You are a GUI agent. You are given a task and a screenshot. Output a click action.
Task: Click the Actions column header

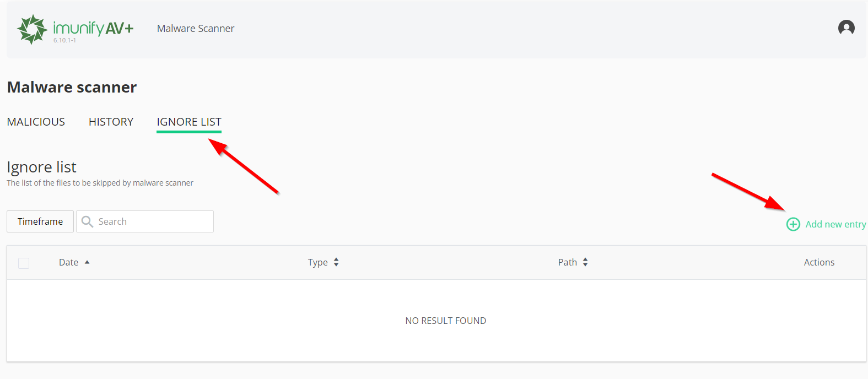[x=819, y=262]
